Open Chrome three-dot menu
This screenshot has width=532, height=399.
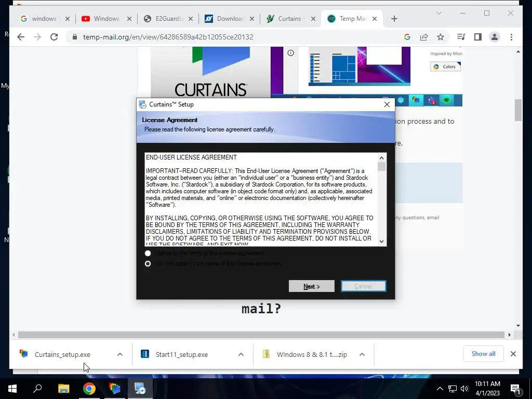click(x=511, y=37)
